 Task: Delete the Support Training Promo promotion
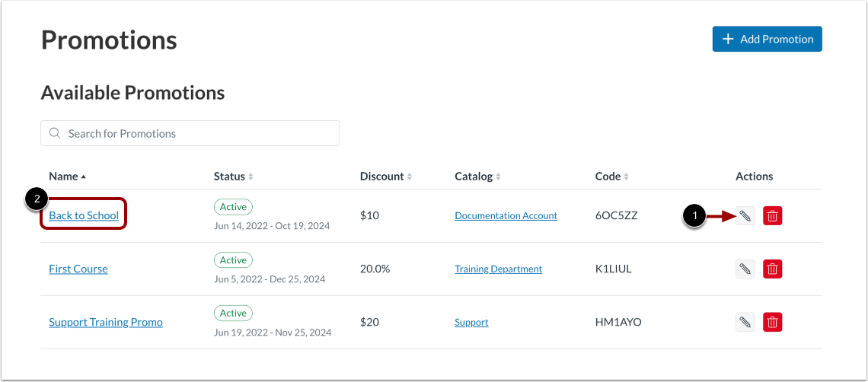772,322
